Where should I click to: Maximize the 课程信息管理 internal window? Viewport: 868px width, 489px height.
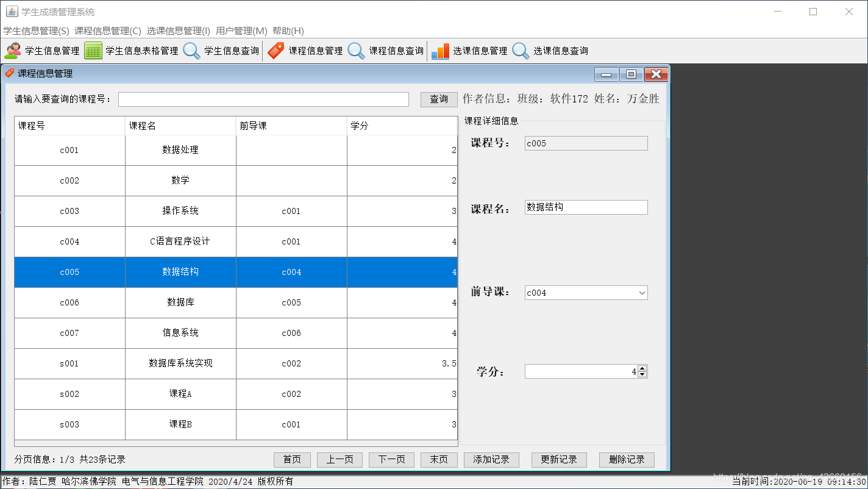(x=631, y=74)
